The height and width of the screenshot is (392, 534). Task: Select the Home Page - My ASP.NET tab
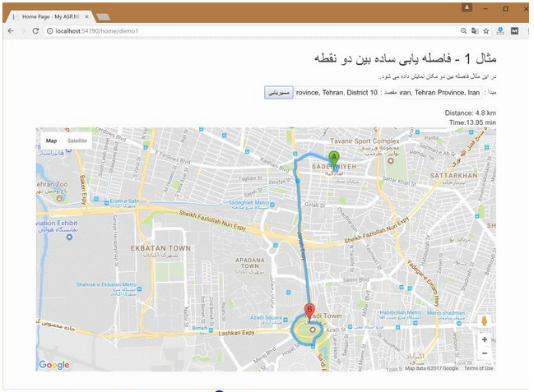[x=51, y=16]
